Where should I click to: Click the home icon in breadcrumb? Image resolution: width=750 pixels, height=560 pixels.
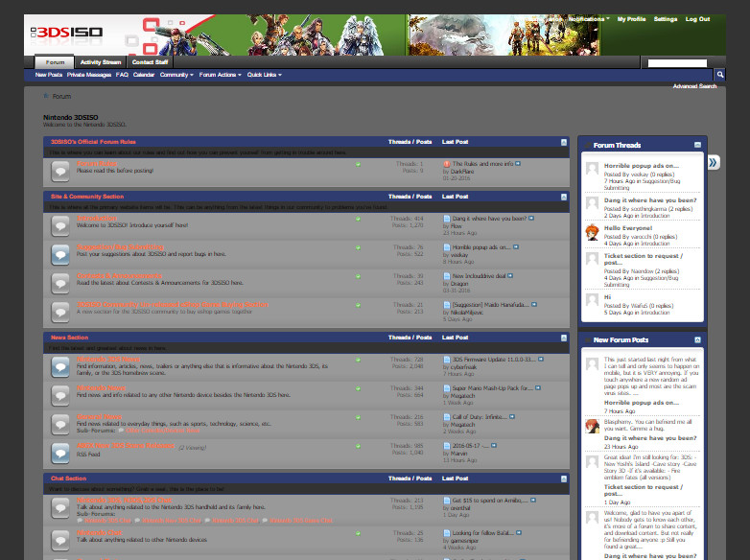pyautogui.click(x=46, y=96)
